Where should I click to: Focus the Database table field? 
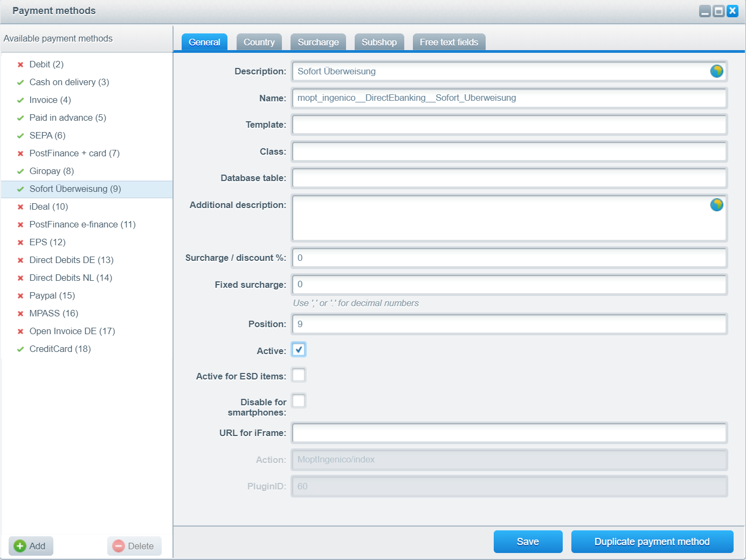click(x=509, y=178)
